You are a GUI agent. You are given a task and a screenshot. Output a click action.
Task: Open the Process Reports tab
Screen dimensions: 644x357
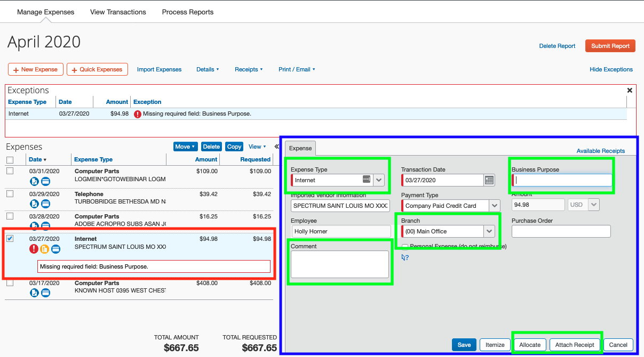click(x=187, y=12)
